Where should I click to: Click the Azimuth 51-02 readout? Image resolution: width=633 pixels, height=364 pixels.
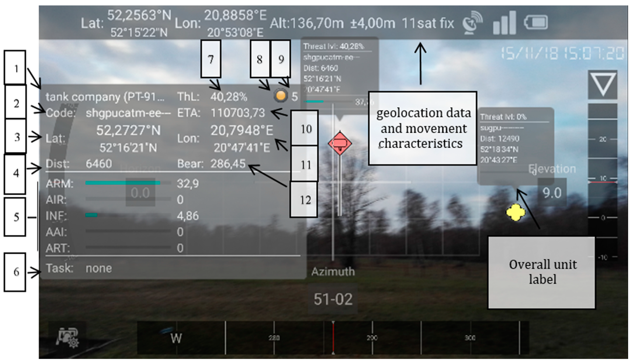point(333,299)
